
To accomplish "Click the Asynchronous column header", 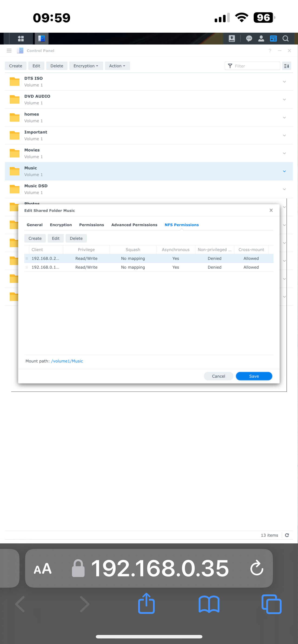I will 176,249.
